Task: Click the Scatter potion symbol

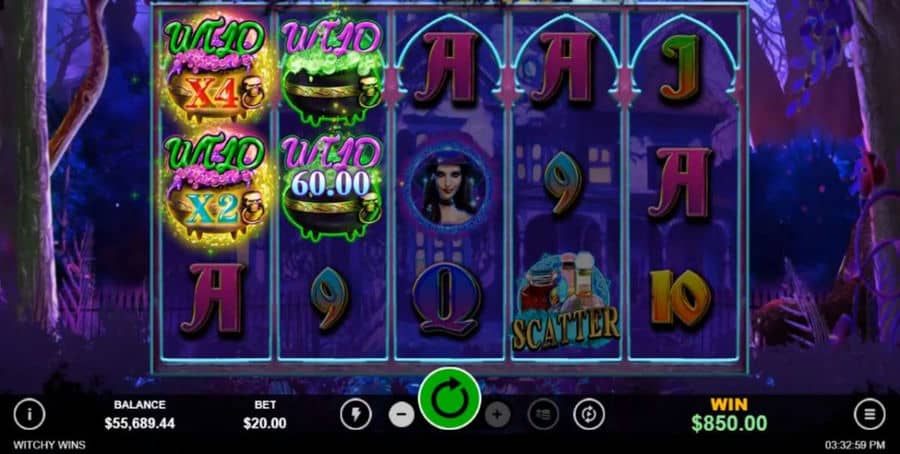Action: [565, 303]
